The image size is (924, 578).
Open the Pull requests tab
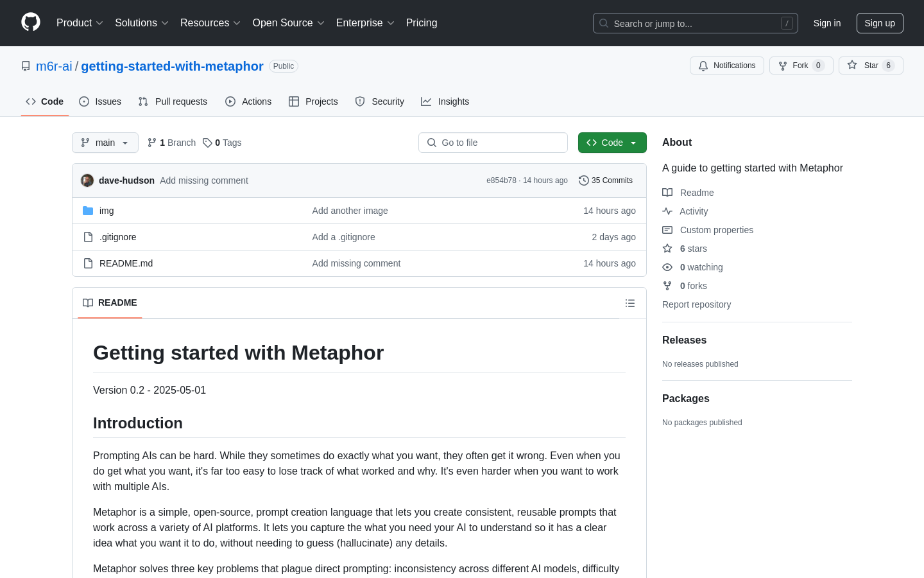click(173, 101)
